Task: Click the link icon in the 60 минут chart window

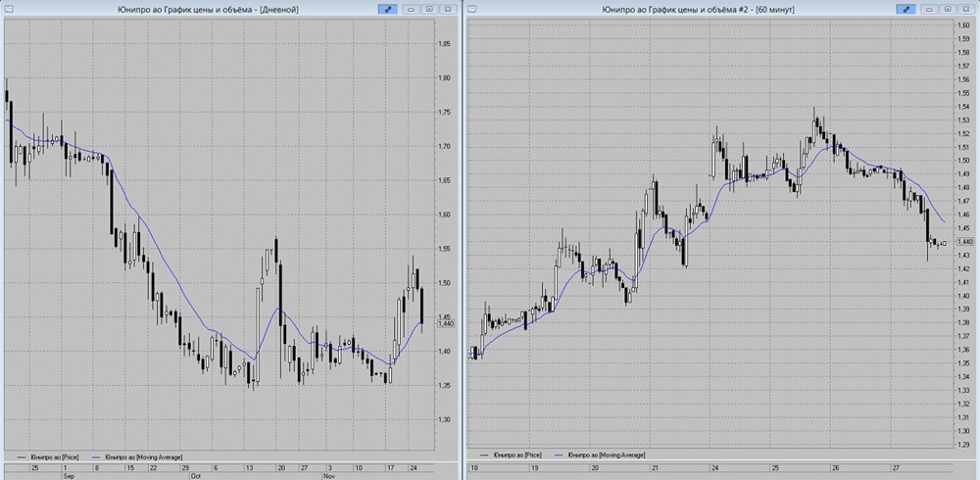Action: pyautogui.click(x=906, y=9)
